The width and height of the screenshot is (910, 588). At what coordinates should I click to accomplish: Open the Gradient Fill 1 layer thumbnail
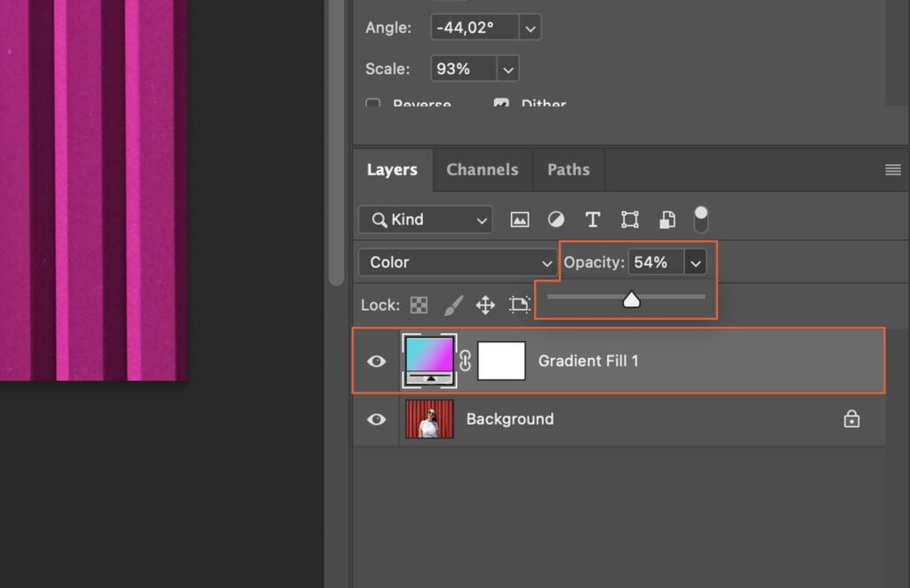pyautogui.click(x=428, y=361)
